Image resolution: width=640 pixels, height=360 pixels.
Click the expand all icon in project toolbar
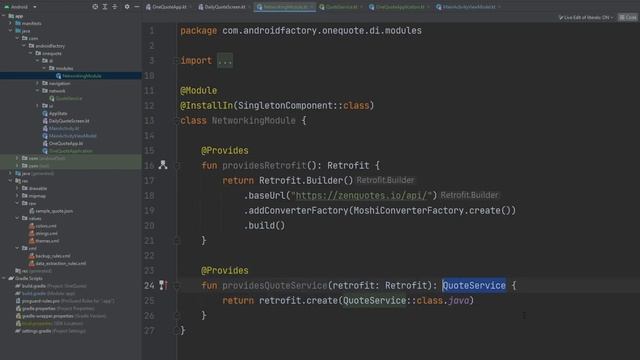click(x=105, y=7)
